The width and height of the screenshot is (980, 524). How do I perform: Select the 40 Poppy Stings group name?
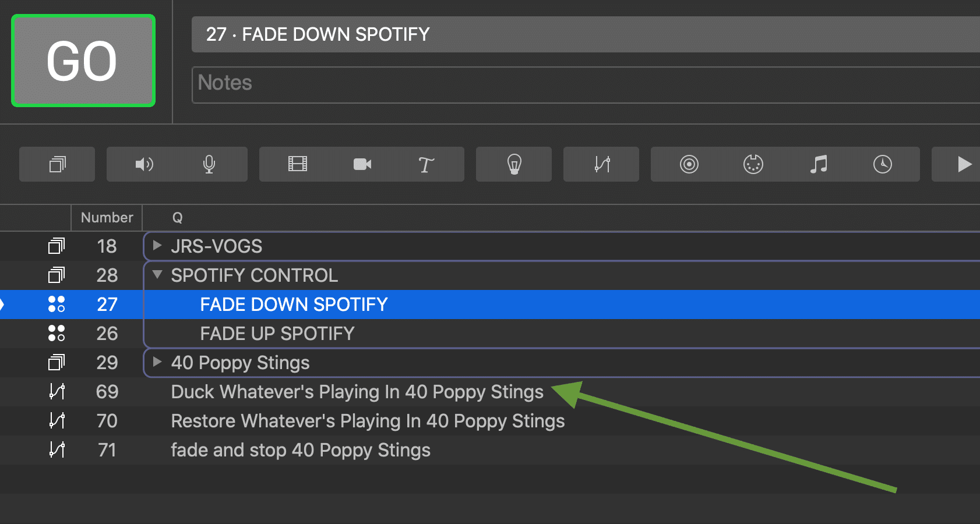point(240,363)
